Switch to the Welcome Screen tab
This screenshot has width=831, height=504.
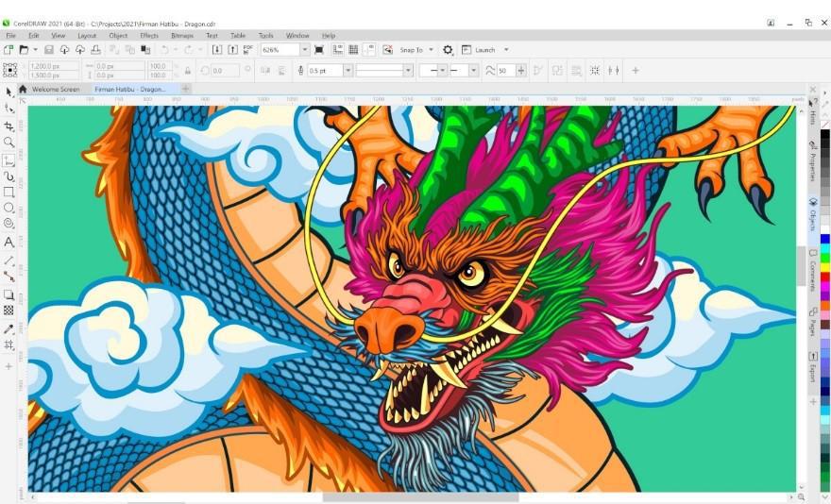point(56,89)
